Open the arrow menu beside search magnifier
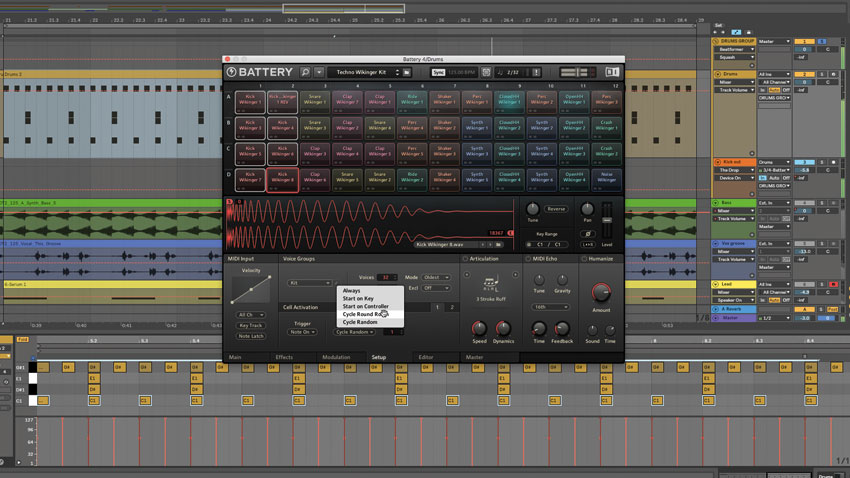The height and width of the screenshot is (478, 850). (319, 72)
